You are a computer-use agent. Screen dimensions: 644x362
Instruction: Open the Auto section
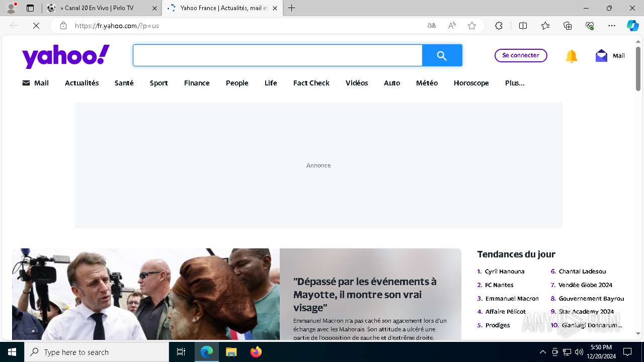[x=392, y=83]
